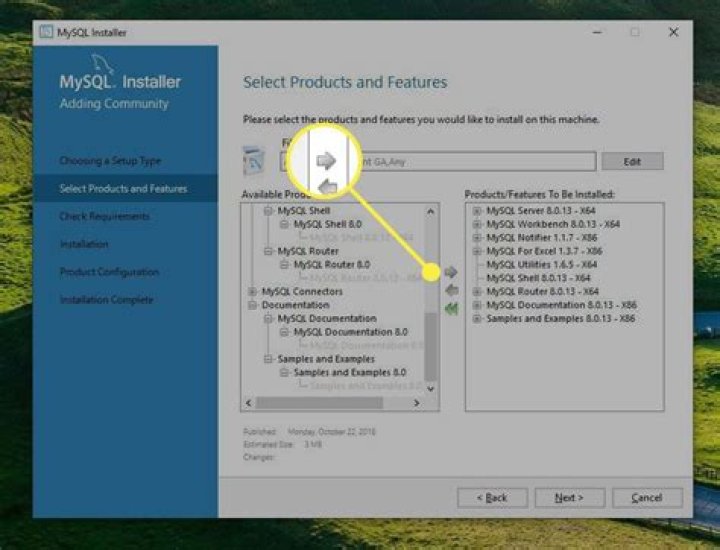This screenshot has height=550, width=720.
Task: Expand MySQL Connectors in available products
Action: tap(252, 292)
